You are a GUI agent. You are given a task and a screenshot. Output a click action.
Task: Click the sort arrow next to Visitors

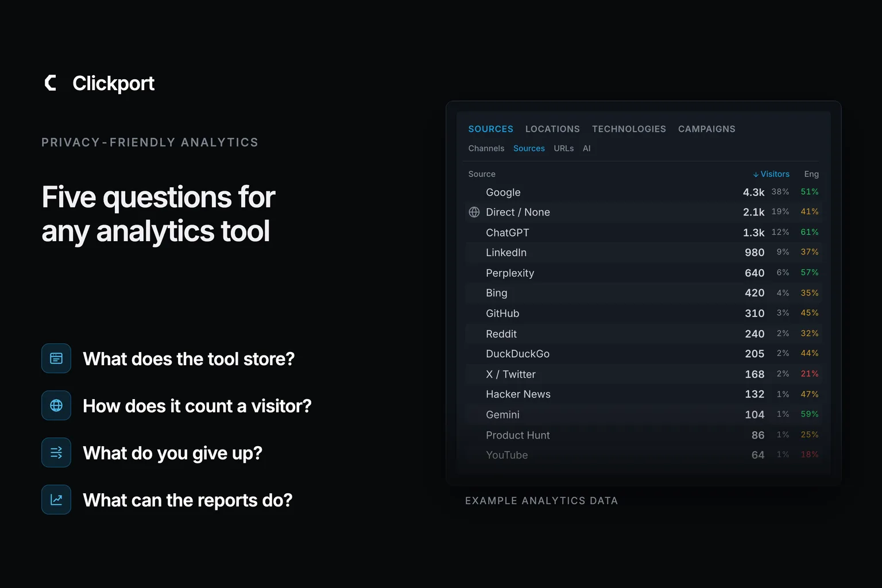(756, 175)
